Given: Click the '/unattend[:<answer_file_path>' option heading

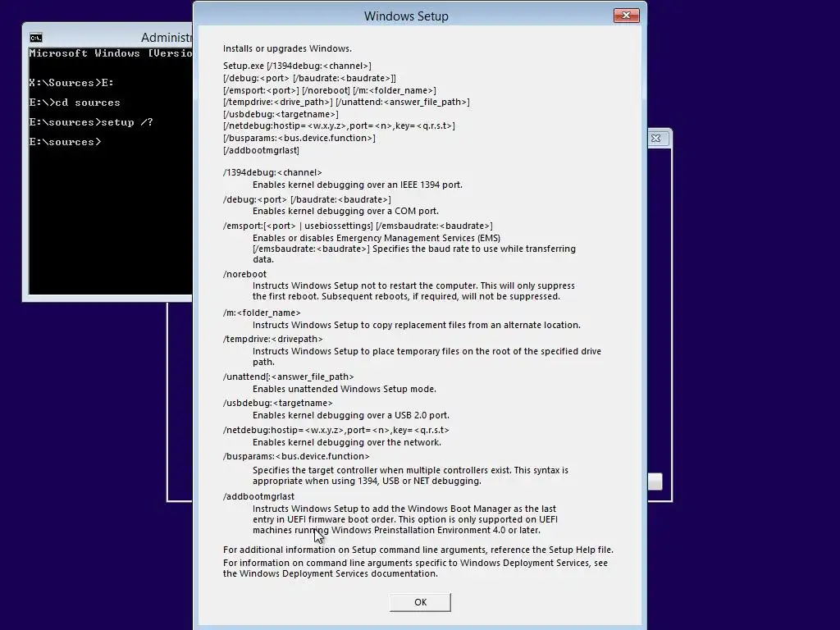Looking at the screenshot, I should pos(288,377).
